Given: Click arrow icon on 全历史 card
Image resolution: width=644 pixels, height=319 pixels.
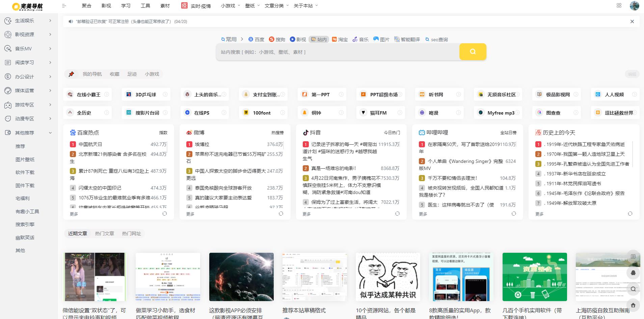Looking at the screenshot, I should pos(107,113).
